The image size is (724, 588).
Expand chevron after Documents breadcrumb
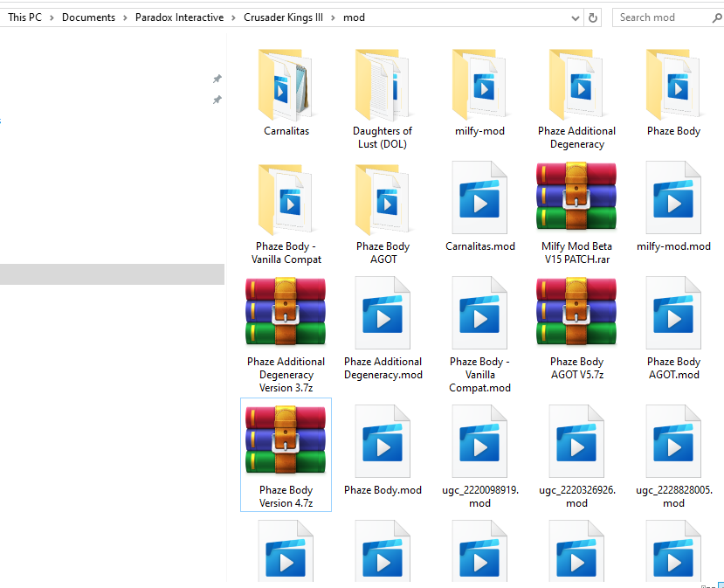tap(125, 17)
